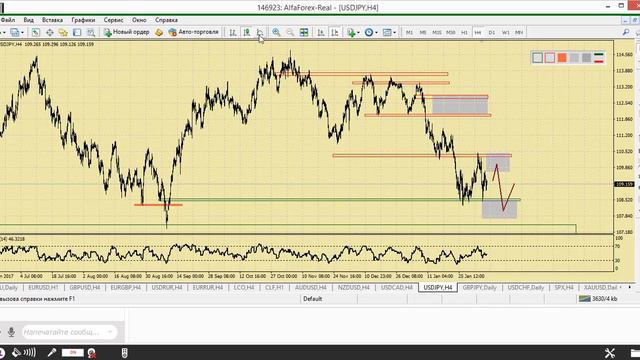640x360 pixels.
Task: Select the first light-gray outlined swatch on chart
Action: pyautogui.click(x=538, y=58)
